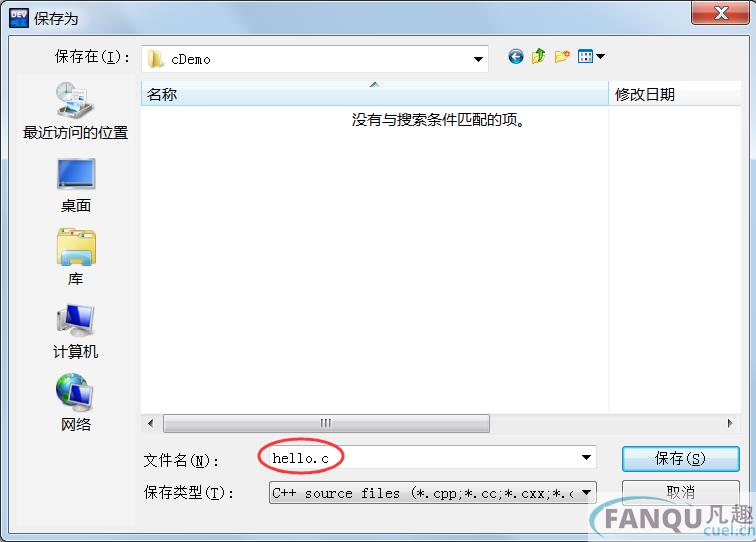Click the Cancel (取消) button
This screenshot has height=542, width=756.
click(x=680, y=492)
